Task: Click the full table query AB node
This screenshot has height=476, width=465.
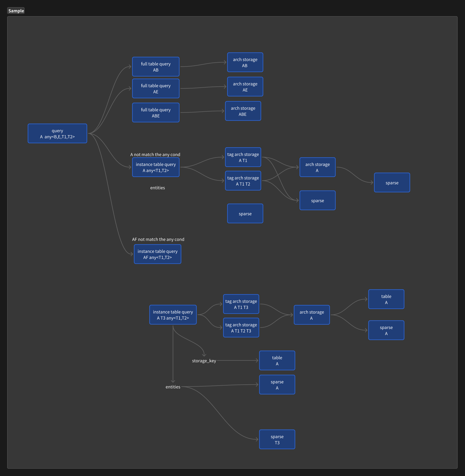Action: coord(156,67)
